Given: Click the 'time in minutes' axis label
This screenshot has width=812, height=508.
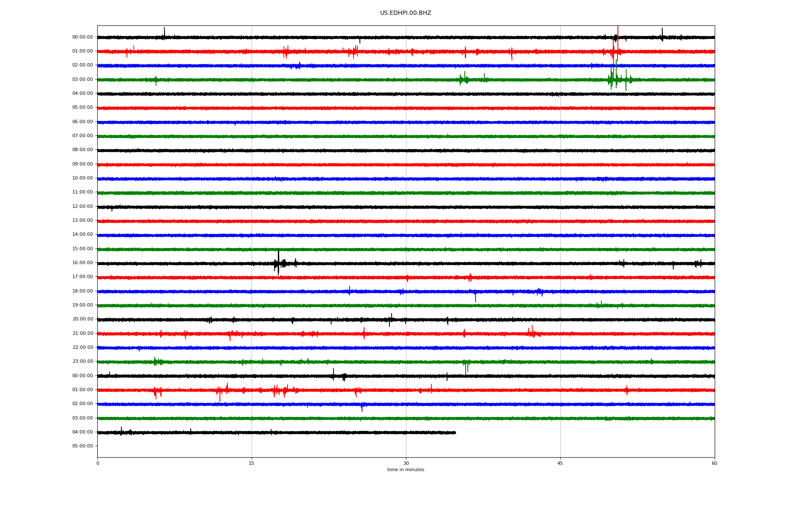Looking at the screenshot, I should (x=405, y=469).
